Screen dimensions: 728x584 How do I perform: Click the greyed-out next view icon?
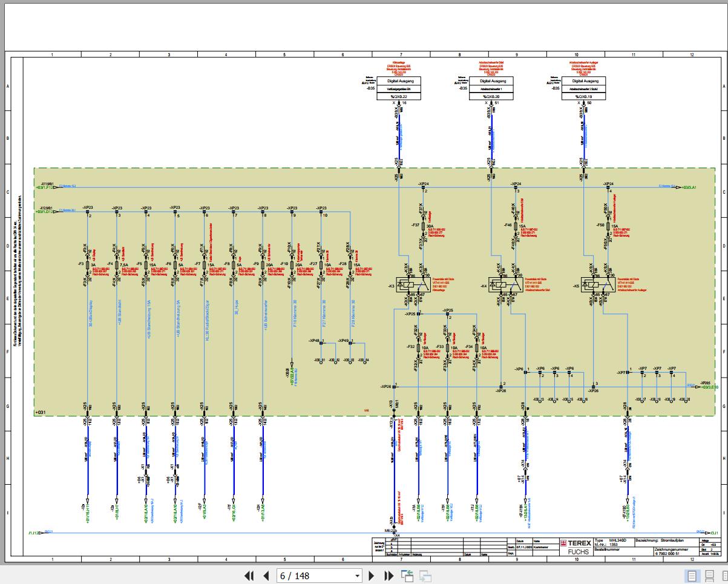(425, 576)
